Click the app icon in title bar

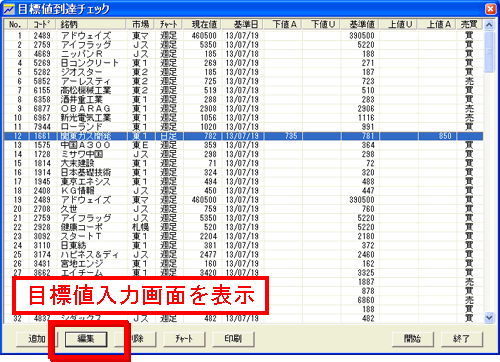pyautogui.click(x=9, y=9)
